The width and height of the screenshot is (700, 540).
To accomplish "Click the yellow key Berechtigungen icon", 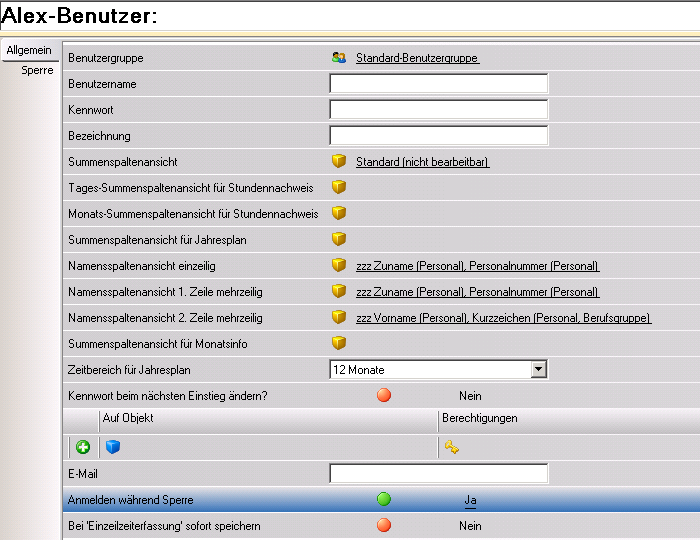I will click(x=451, y=447).
